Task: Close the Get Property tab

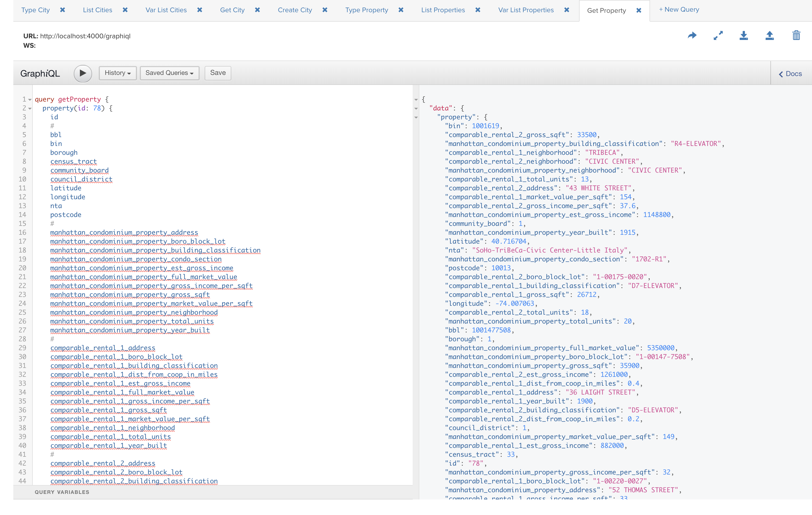Action: point(639,11)
